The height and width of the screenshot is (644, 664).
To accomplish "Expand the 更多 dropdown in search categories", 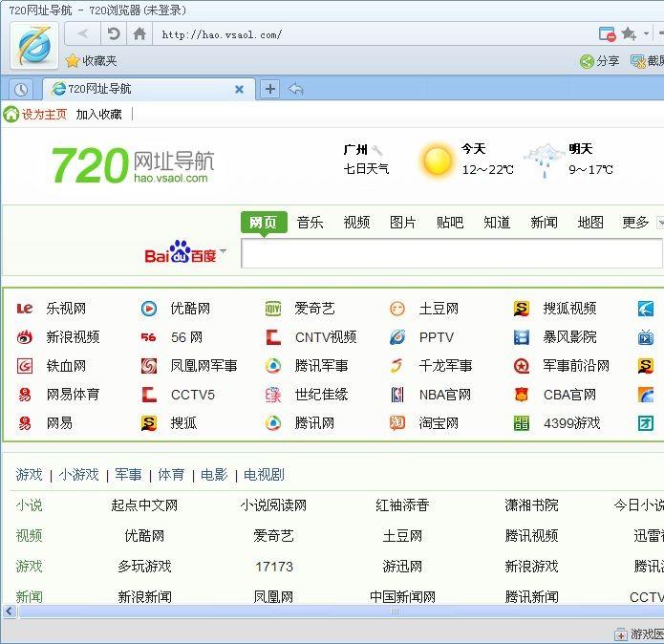I will pos(658,223).
